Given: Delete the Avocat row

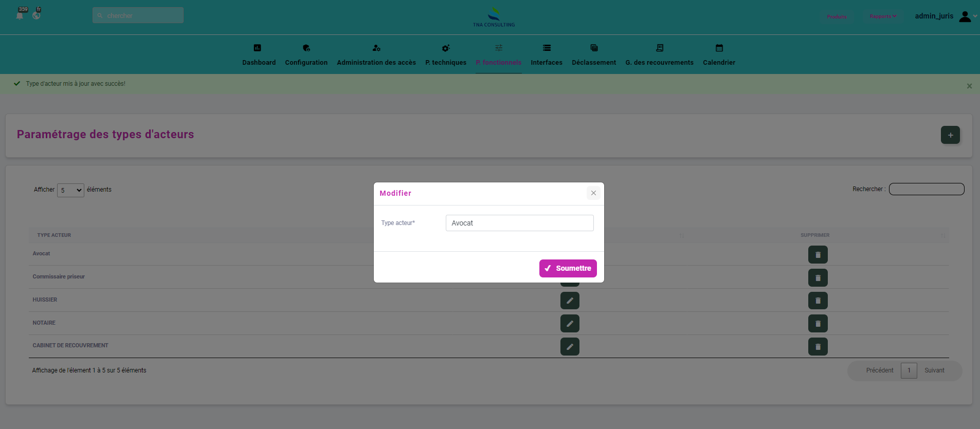Looking at the screenshot, I should (x=818, y=255).
